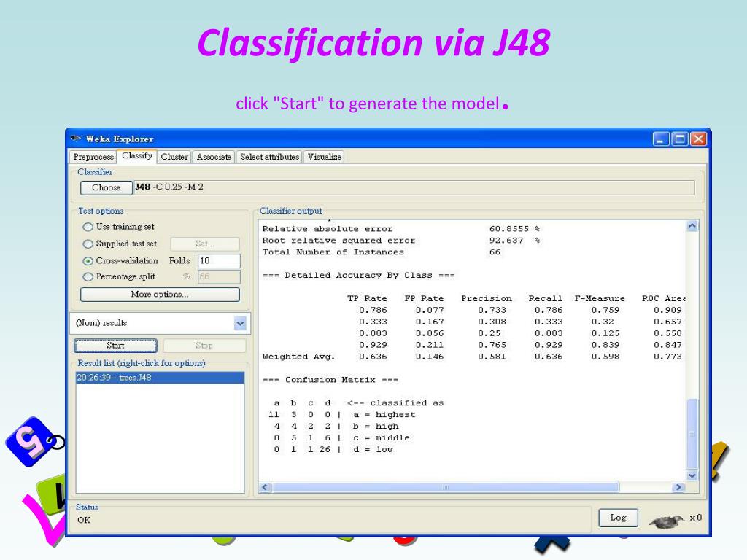Viewport: 747px width, 560px height.
Task: Click the output scroll left arrow
Action: tap(266, 487)
